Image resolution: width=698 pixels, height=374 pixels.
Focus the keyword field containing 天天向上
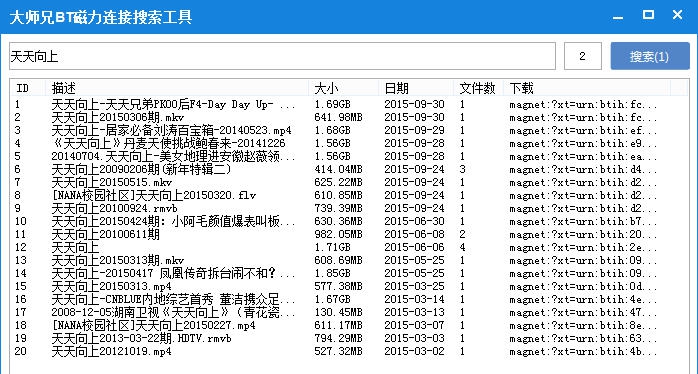click(x=282, y=56)
